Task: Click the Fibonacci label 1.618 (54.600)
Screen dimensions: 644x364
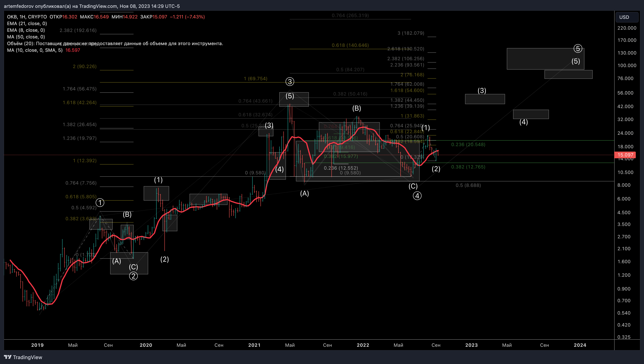Action: [407, 90]
